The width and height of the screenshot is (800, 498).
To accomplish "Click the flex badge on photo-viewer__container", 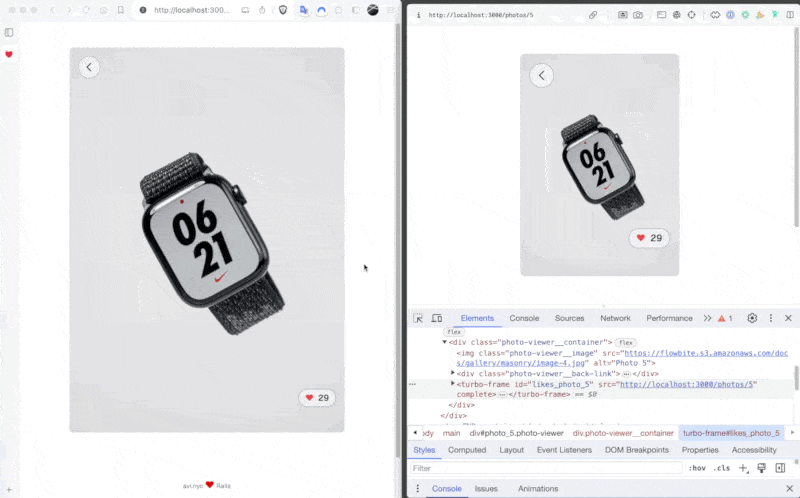I will (626, 343).
